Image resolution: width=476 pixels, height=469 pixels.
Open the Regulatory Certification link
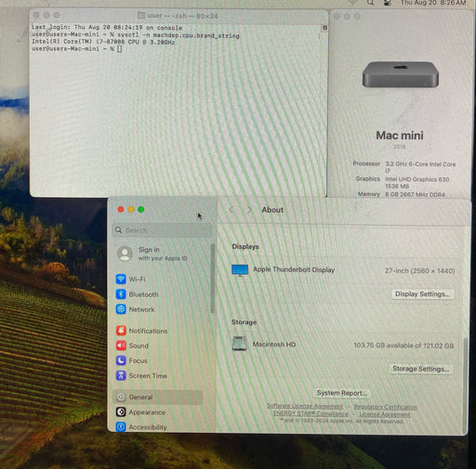tap(386, 407)
